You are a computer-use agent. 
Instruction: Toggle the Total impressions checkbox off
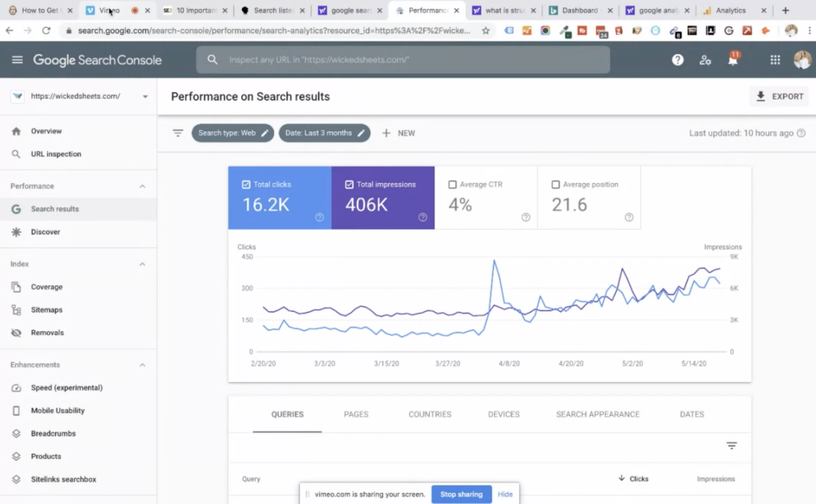tap(348, 185)
